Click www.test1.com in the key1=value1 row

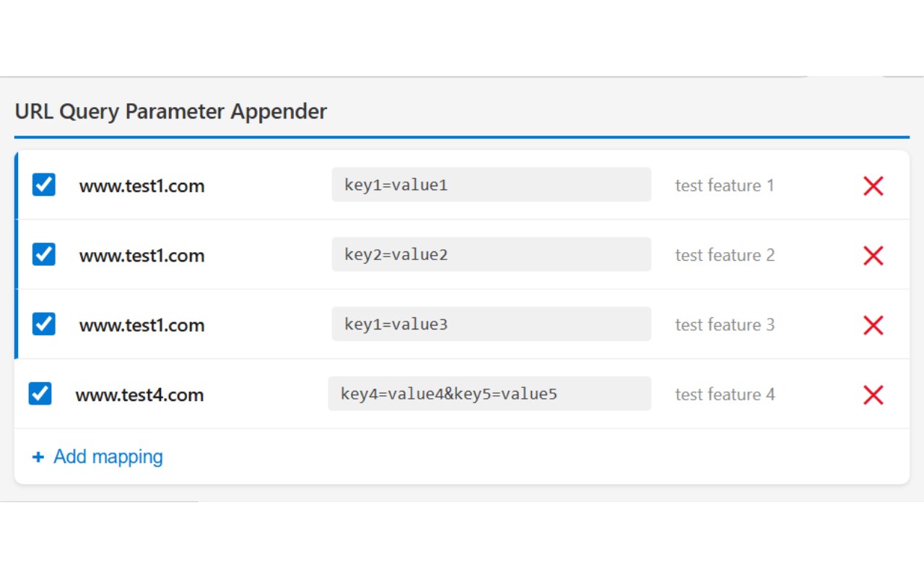point(141,186)
